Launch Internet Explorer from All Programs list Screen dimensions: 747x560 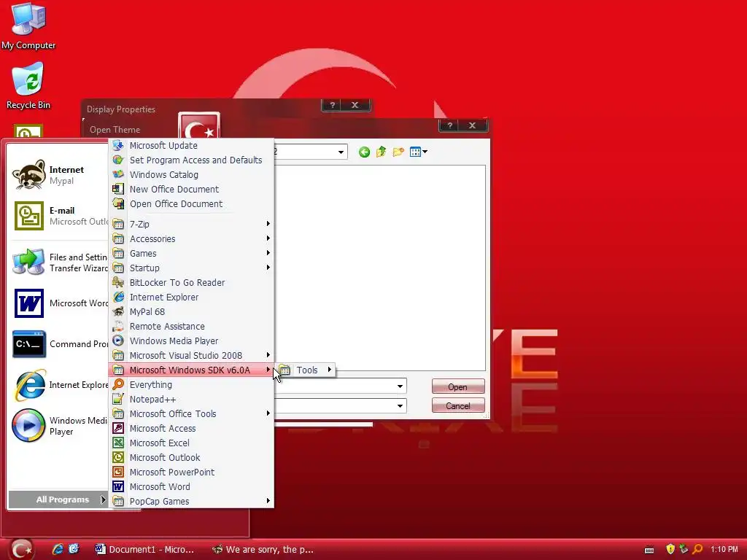click(x=192, y=297)
